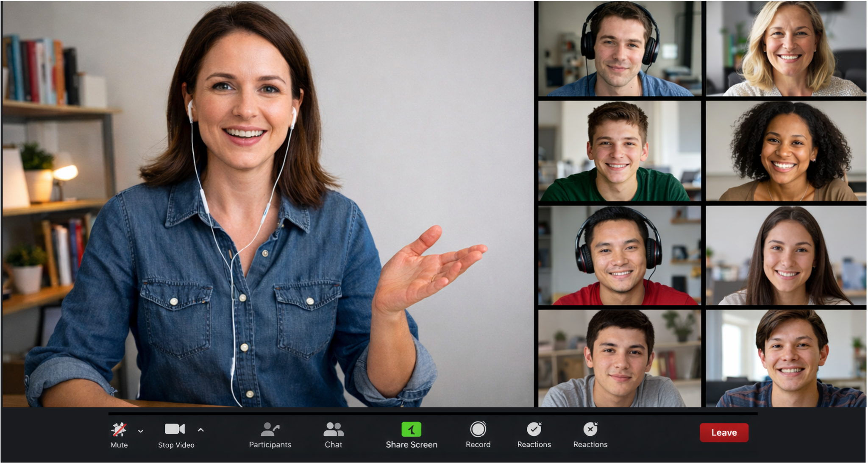Click the Mute microphone icon
Image resolution: width=868 pixels, height=463 pixels.
click(x=119, y=430)
